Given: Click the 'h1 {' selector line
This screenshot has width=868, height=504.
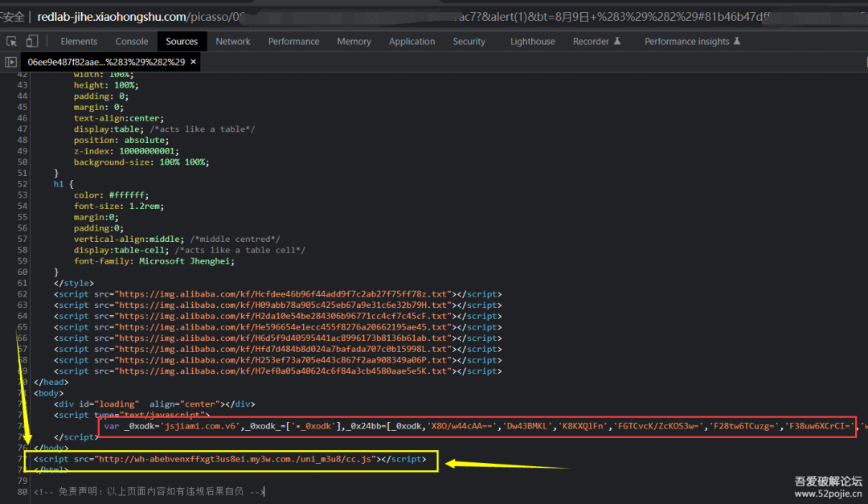Looking at the screenshot, I should [63, 184].
